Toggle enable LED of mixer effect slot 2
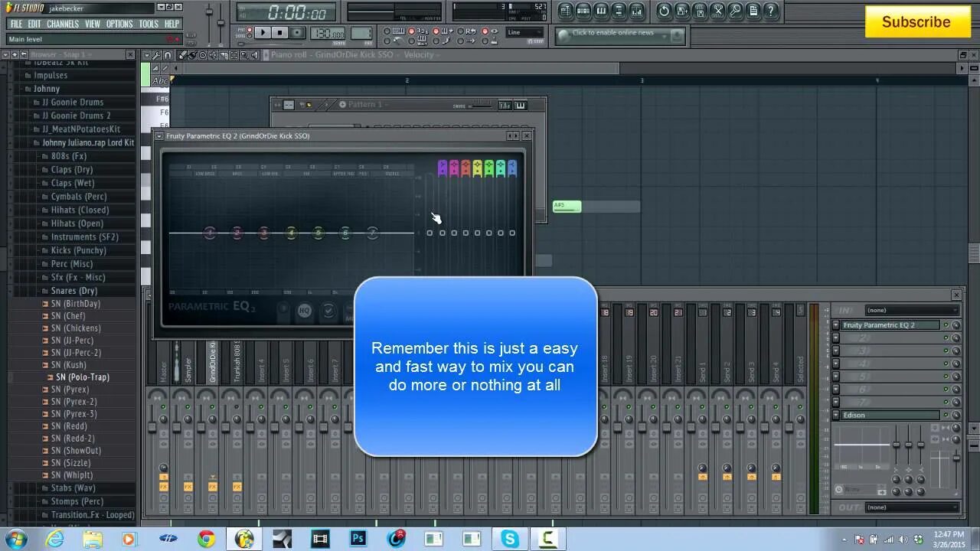Viewport: 980px width, 551px height. (x=946, y=337)
